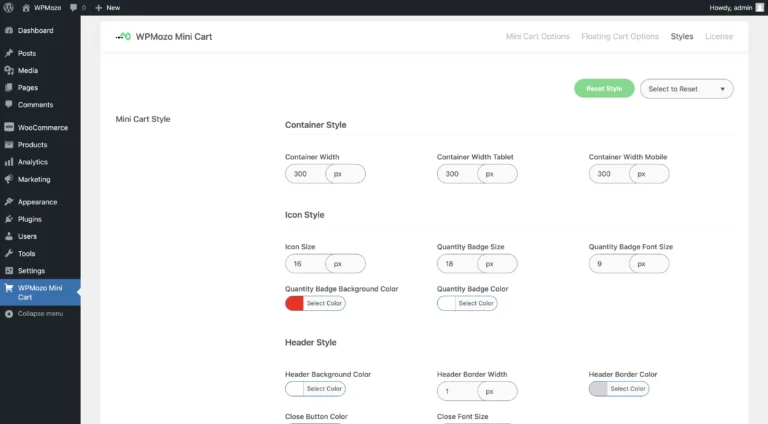Open Quantity Badge Size px unit selector

pos(497,263)
